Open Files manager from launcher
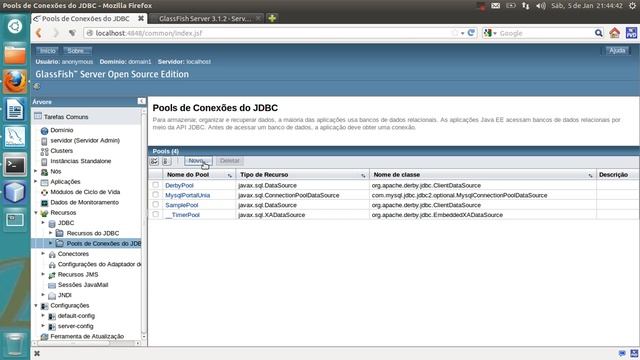The height and width of the screenshot is (360, 640). [x=15, y=55]
